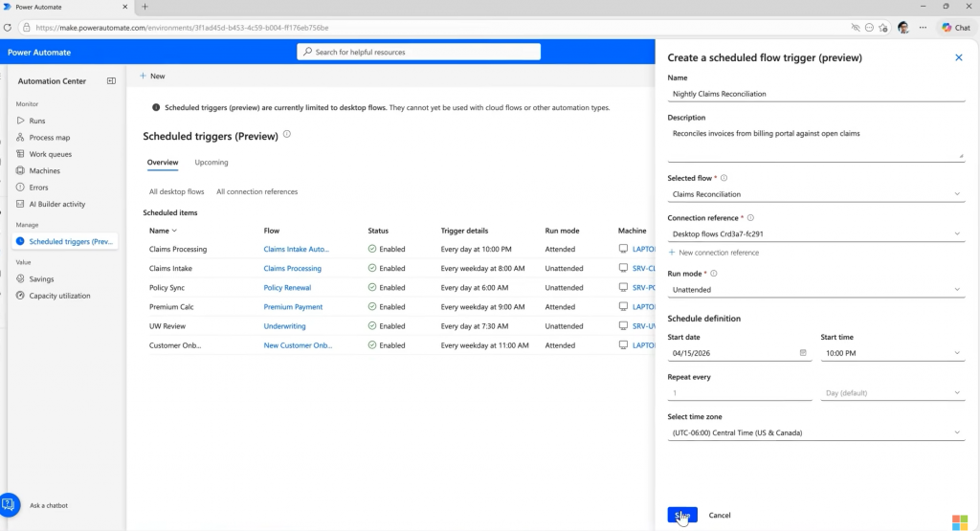Go to Work queues

click(x=50, y=154)
